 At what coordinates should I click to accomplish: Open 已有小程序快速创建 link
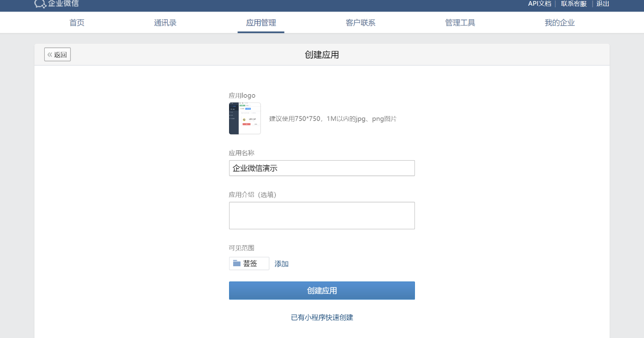(x=322, y=317)
